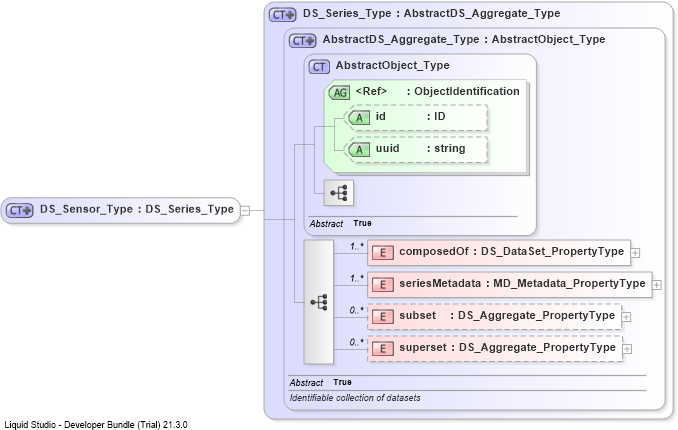Expand the superset element plus box
Image resolution: width=678 pixels, height=430 pixels.
pyautogui.click(x=627, y=349)
